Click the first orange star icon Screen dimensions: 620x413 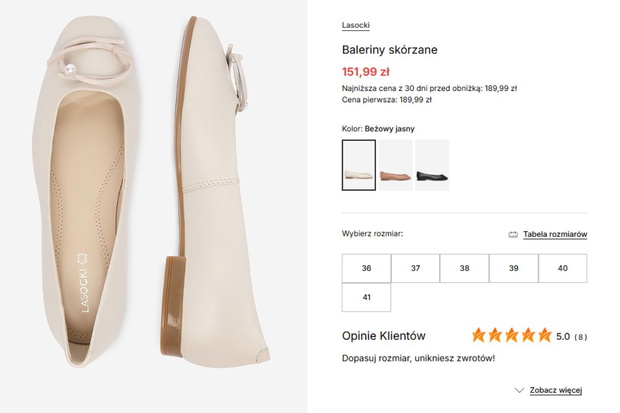478,335
